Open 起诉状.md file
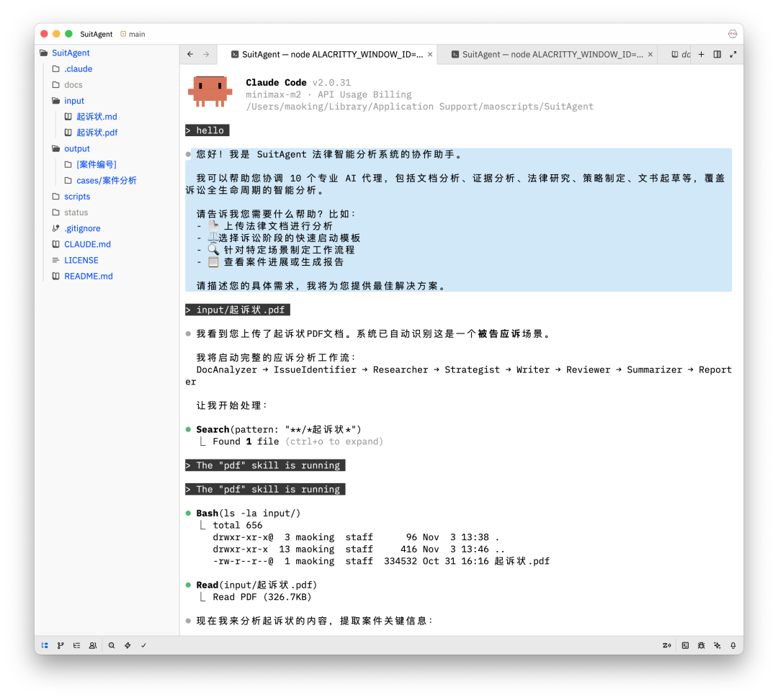Viewport: 778px width, 700px height. pos(97,117)
